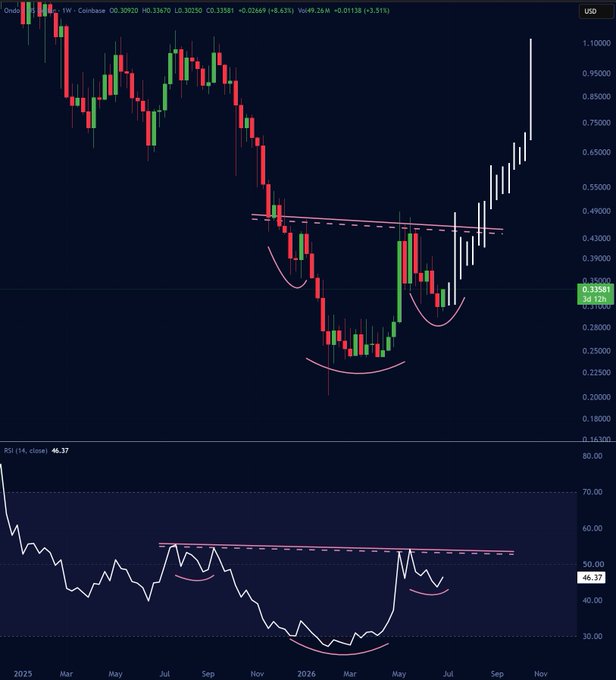Click the 40.00 RSI axis label
616x680 pixels.
tap(593, 601)
